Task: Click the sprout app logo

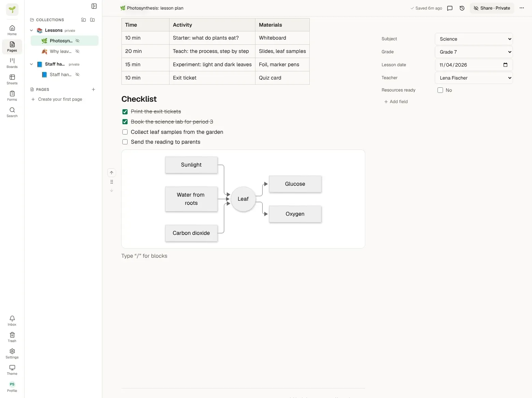Action: [12, 10]
